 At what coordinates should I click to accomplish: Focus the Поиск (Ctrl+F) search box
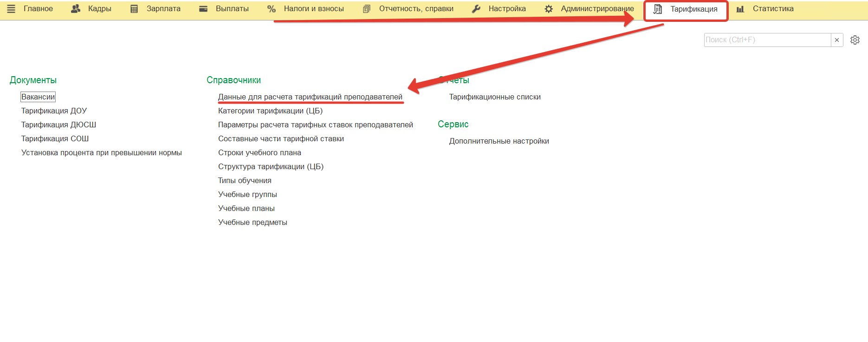(x=767, y=40)
